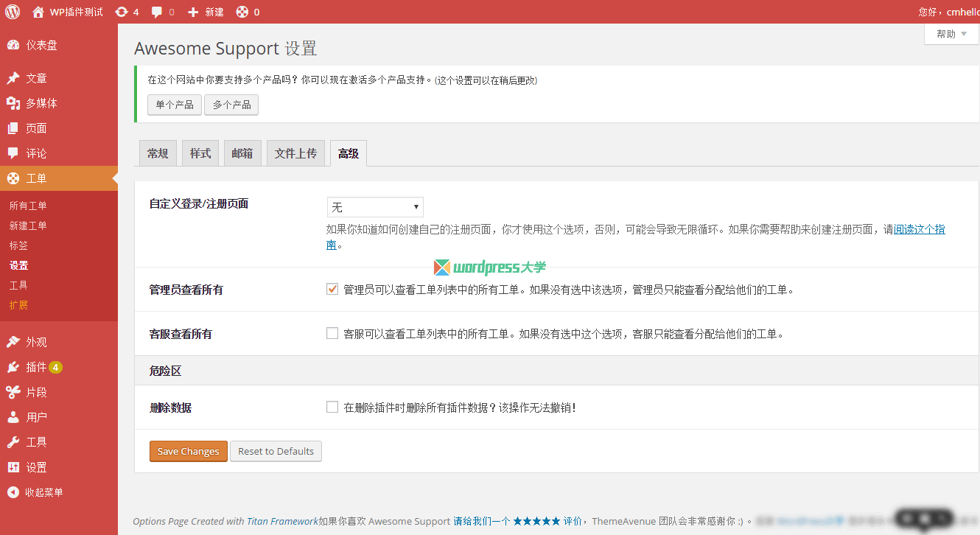The image size is (980, 535).
Task: Open 设置 under 工单 submenu
Action: pyautogui.click(x=18, y=265)
